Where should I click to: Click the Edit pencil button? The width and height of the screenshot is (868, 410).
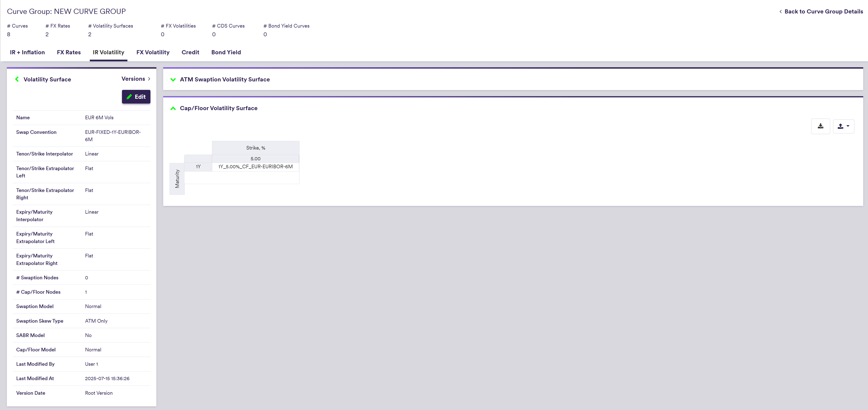[x=136, y=97]
